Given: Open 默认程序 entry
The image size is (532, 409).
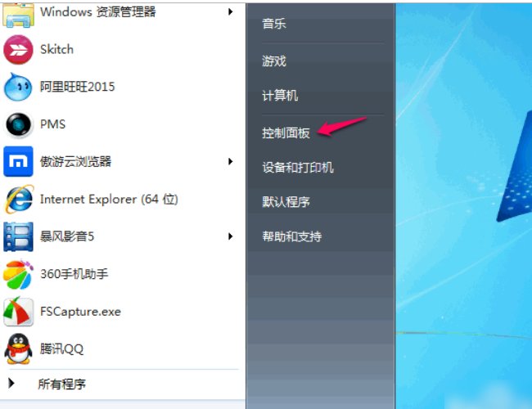Looking at the screenshot, I should 286,202.
